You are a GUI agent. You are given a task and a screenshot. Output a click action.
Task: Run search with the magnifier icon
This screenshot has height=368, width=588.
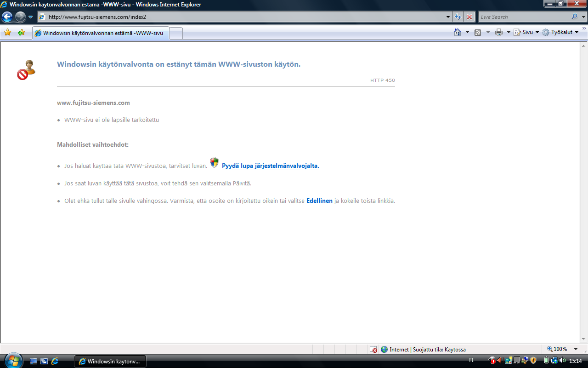pyautogui.click(x=575, y=17)
